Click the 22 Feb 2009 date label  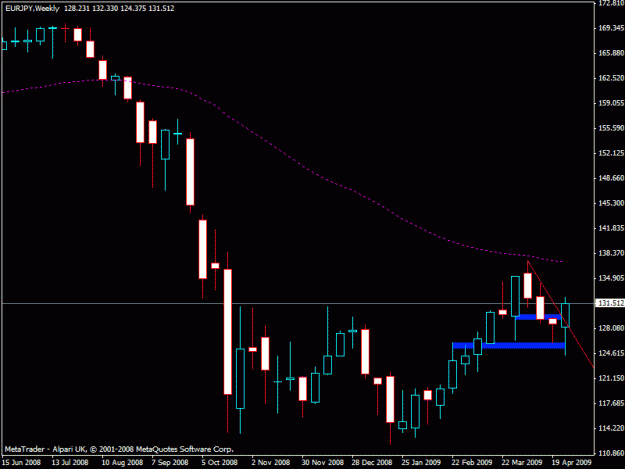point(472,463)
